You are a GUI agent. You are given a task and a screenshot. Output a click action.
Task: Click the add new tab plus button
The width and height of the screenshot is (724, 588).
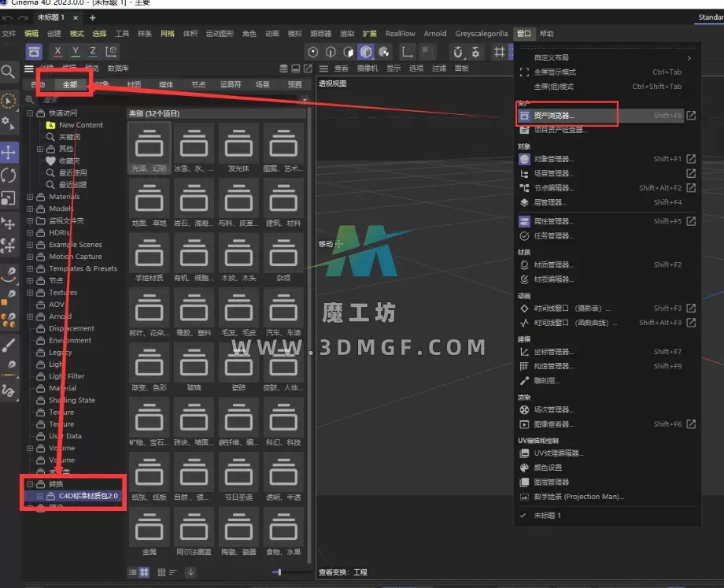92,18
